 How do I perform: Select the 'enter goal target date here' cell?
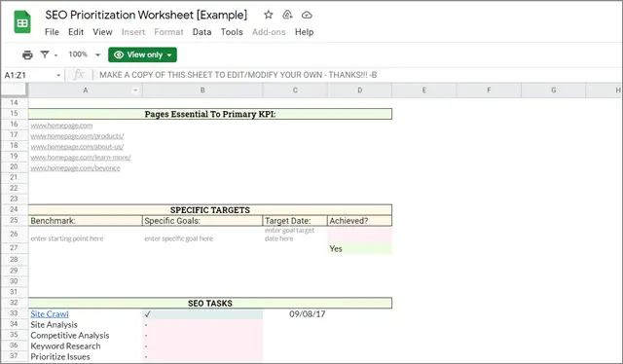[295, 235]
